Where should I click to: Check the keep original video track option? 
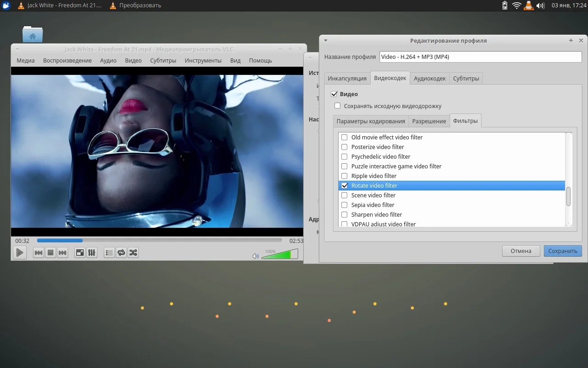(x=338, y=106)
